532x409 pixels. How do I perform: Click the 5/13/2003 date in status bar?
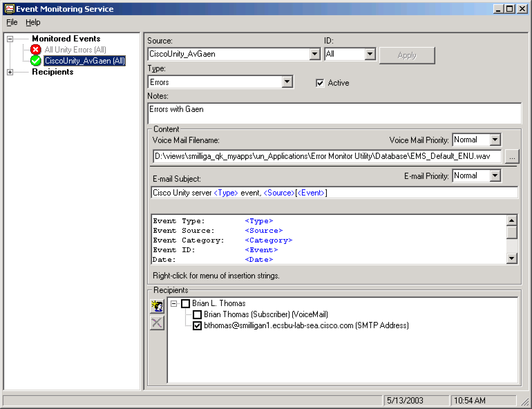point(405,401)
